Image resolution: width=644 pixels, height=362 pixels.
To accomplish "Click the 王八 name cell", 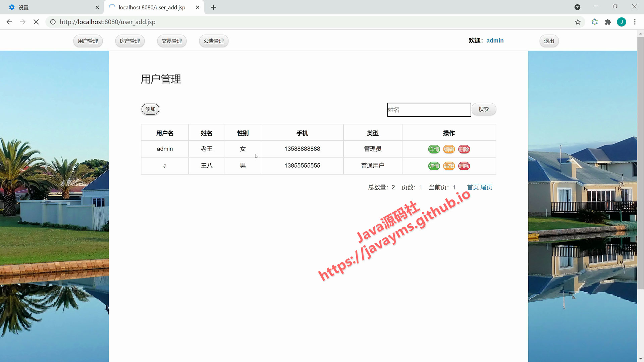I will point(207,166).
